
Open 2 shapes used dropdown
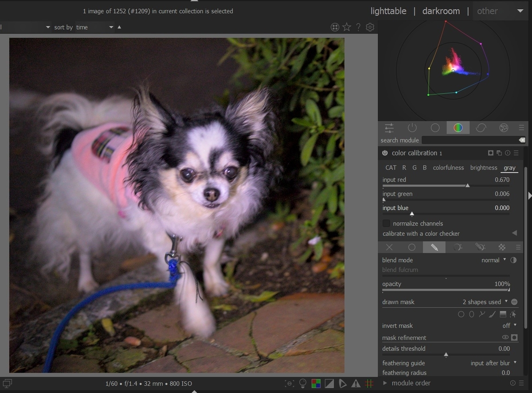485,302
